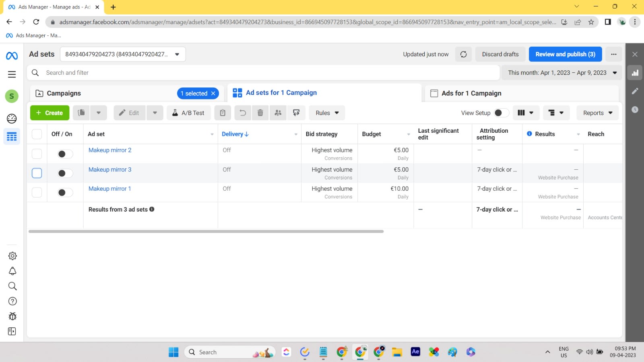Image resolution: width=644 pixels, height=362 pixels.
Task: Expand the Rules dropdown
Action: [x=327, y=113]
